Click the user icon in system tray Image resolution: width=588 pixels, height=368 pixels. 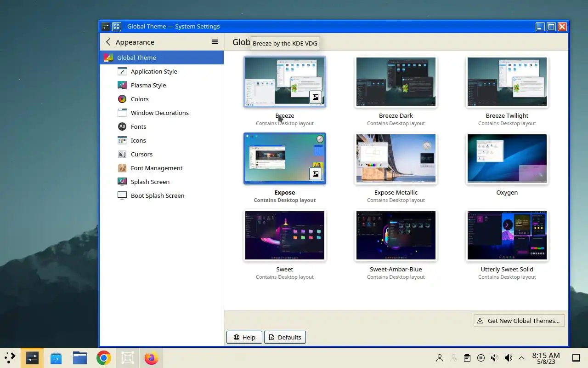[440, 358]
